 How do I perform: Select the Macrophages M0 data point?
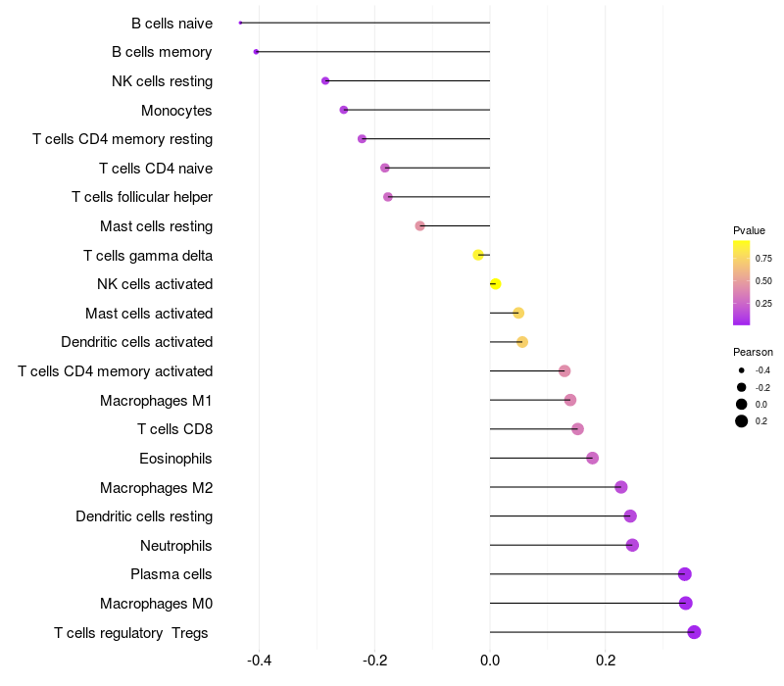coord(685,603)
